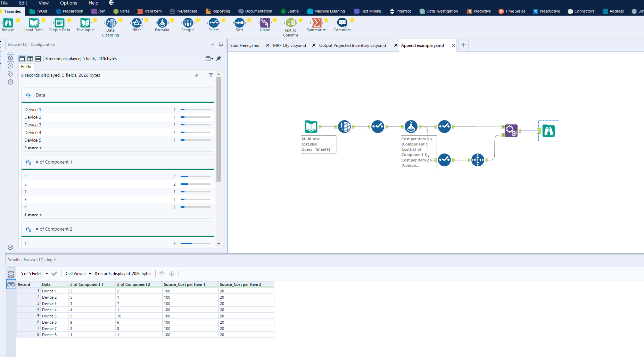Open the 5 of 5 Fields dropdown
Screen dimensions: 644x357
[x=34, y=274]
